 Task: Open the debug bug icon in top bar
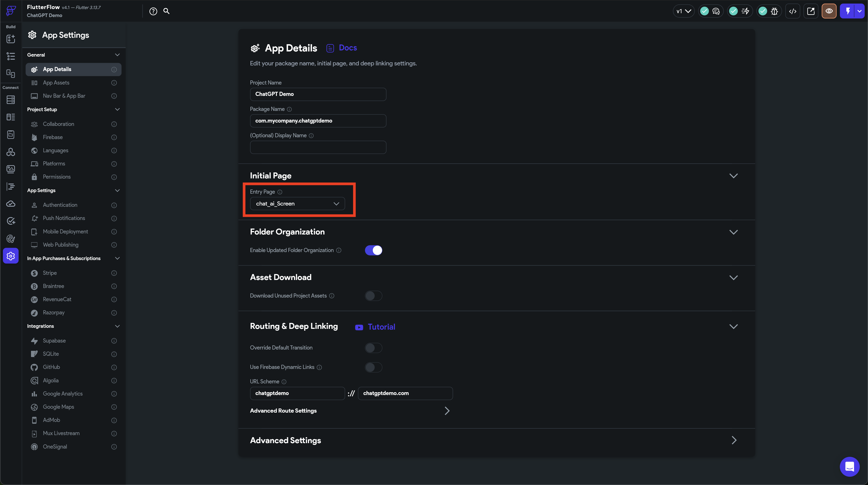point(774,11)
